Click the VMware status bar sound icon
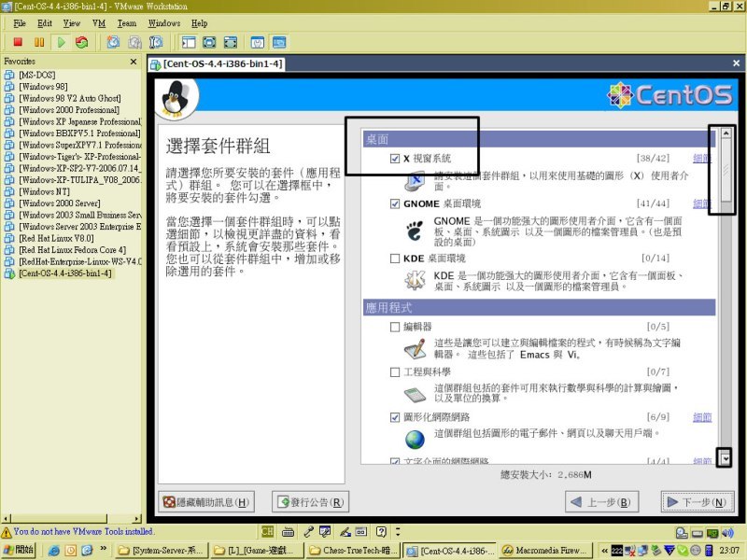This screenshot has height=560, width=747. [x=727, y=533]
